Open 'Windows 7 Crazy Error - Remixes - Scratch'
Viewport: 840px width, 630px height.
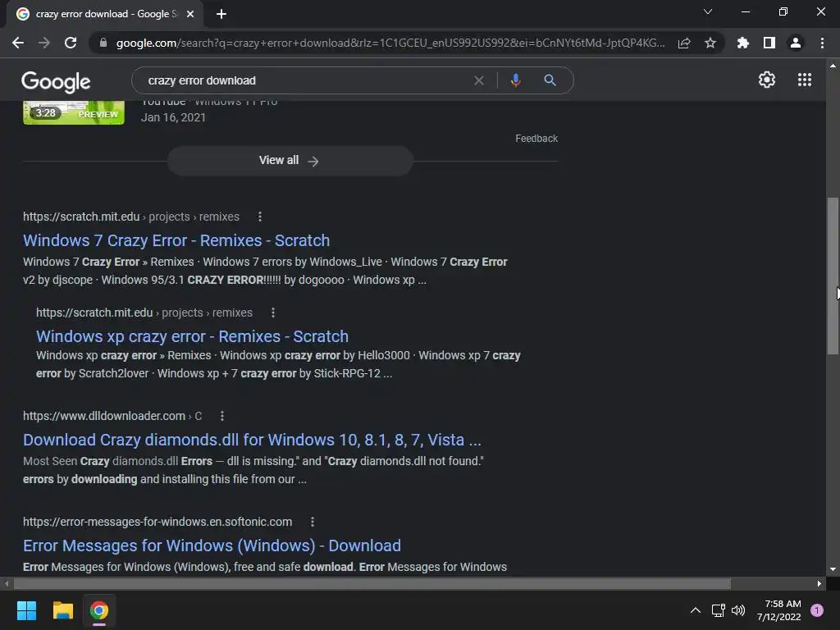pos(176,240)
